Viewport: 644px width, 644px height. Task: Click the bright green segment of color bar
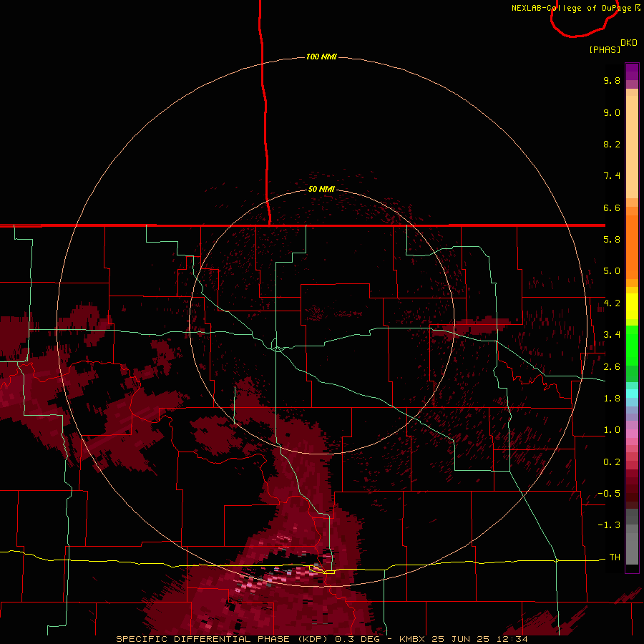[x=632, y=346]
